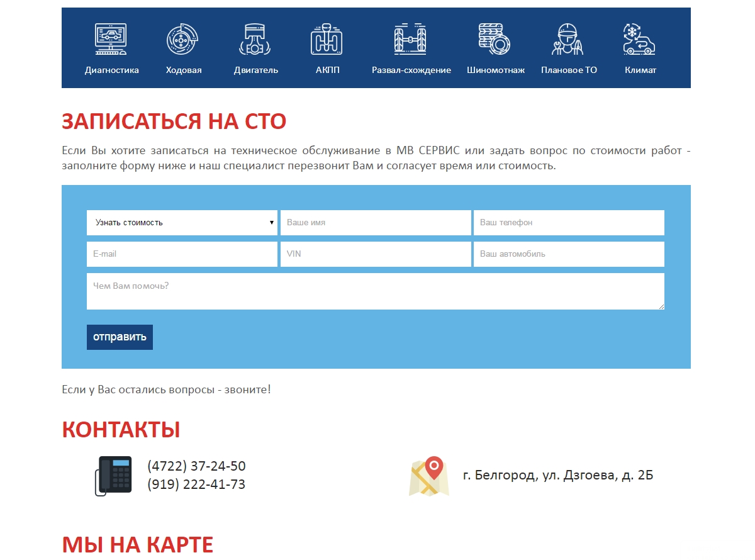This screenshot has width=755, height=560.
Task: Open the Ходовая brake disc icon
Action: click(x=182, y=39)
